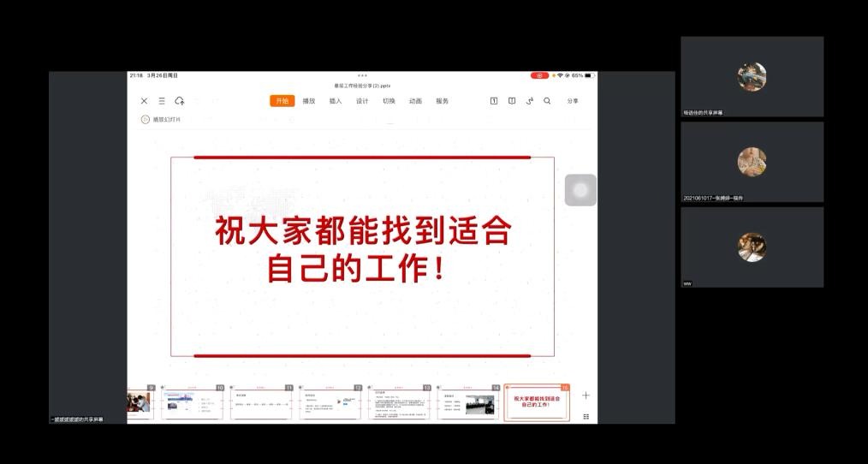Open the hamburger menu icon

(162, 101)
